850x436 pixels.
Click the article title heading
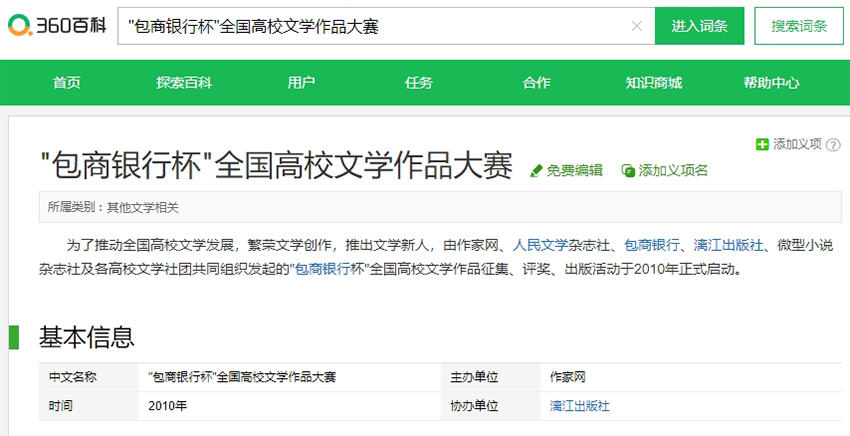click(276, 165)
